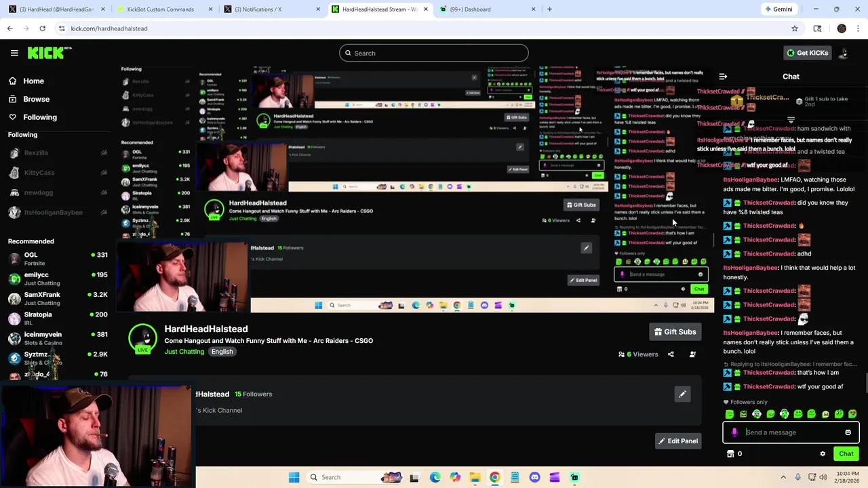
Task: Open chat settings gear
Action: (823, 454)
